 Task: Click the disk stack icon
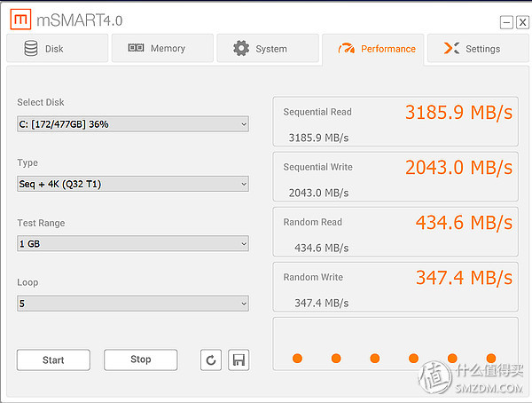point(31,49)
